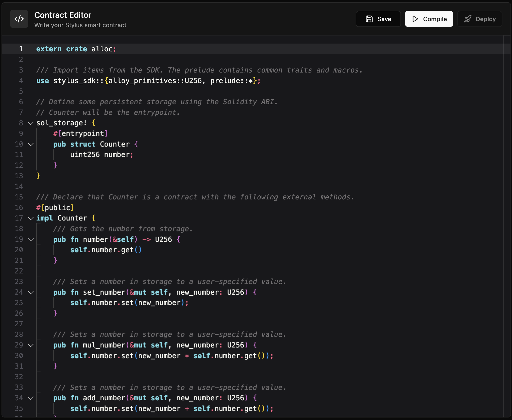This screenshot has width=512, height=420.
Task: Click the rocket Deploy icon
Action: 468,19
